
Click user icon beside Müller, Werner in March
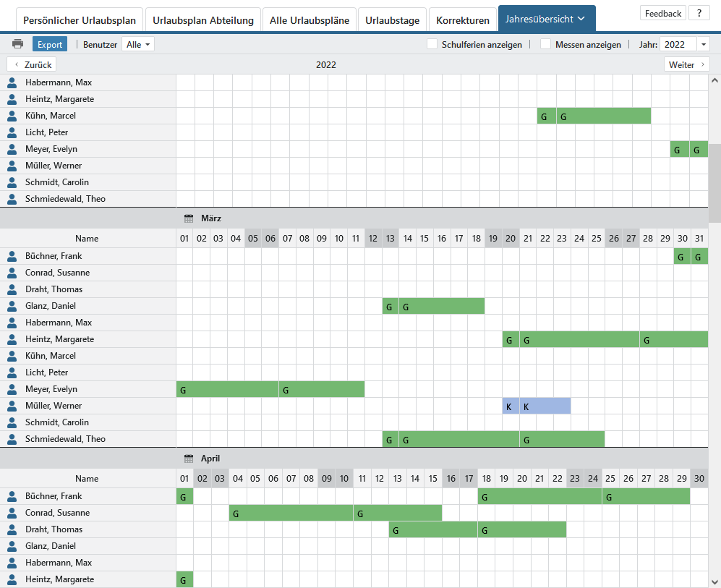12,406
